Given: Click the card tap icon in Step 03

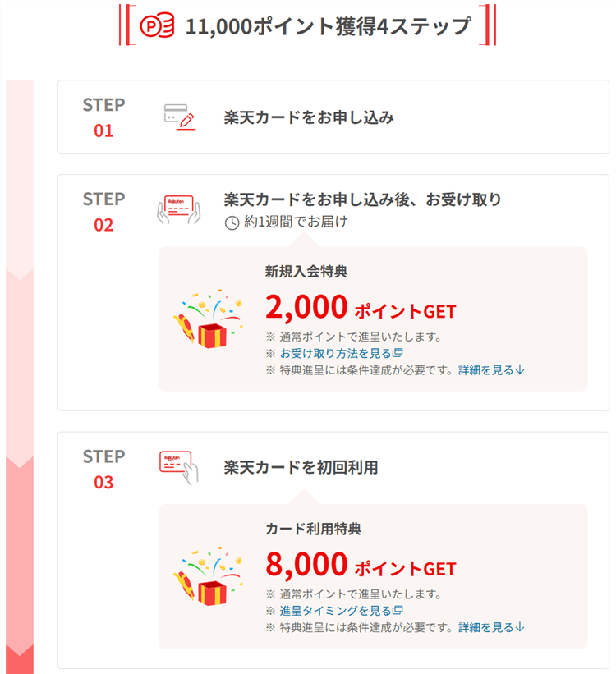Looking at the screenshot, I should [x=179, y=467].
